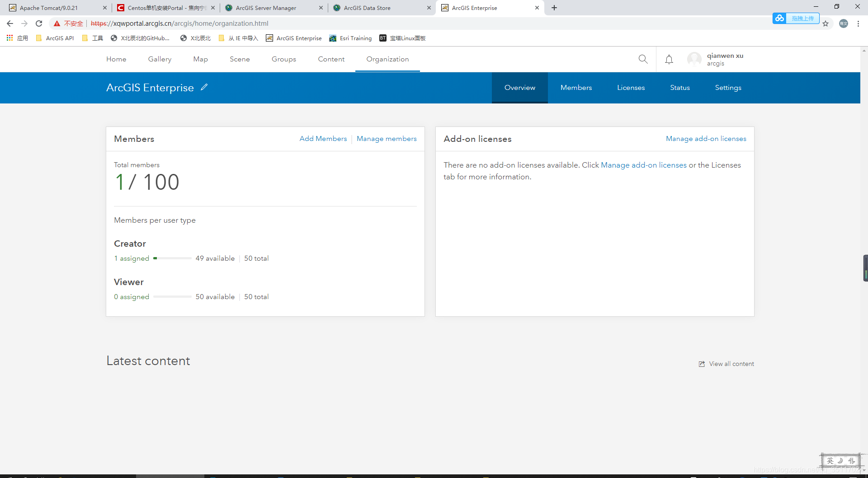Click the '0 assigned' Viewer text
868x478 pixels.
click(132, 297)
